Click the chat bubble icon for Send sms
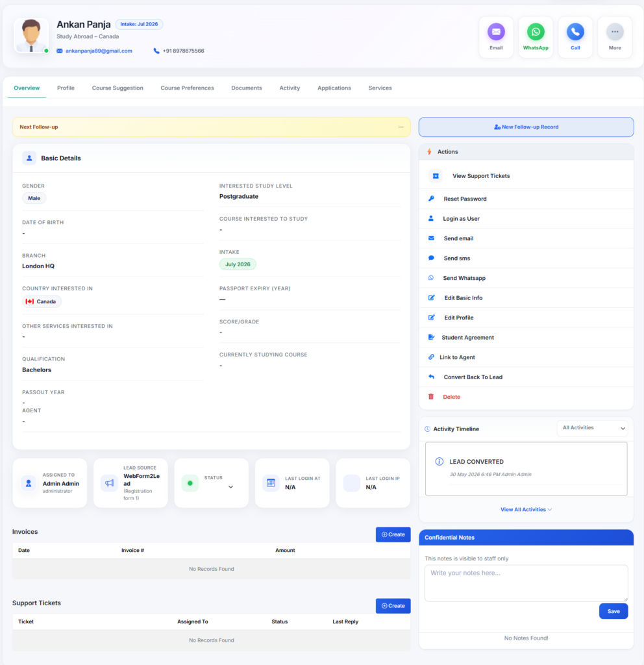This screenshot has height=665, width=644. click(431, 258)
